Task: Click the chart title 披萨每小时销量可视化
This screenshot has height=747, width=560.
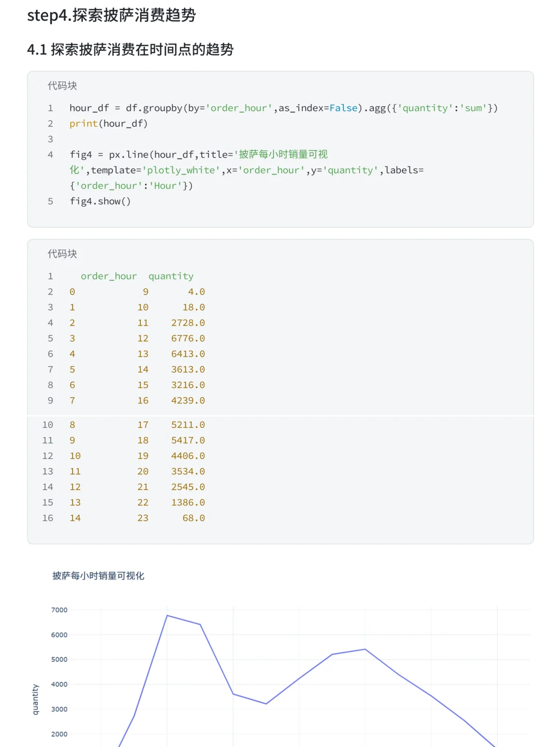Action: point(99,576)
